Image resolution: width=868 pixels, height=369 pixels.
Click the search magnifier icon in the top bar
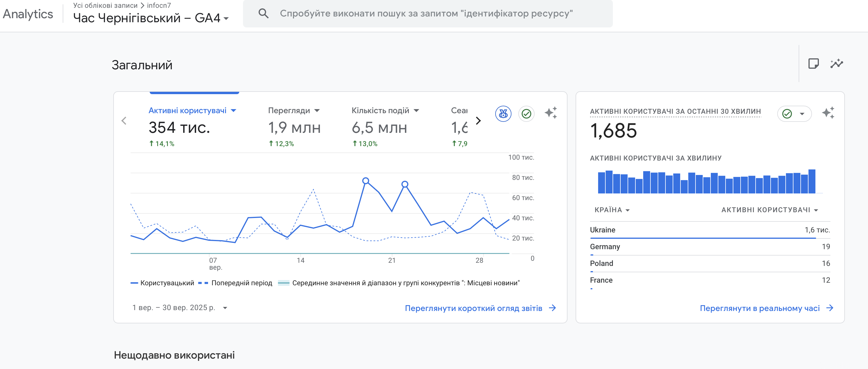[264, 14]
